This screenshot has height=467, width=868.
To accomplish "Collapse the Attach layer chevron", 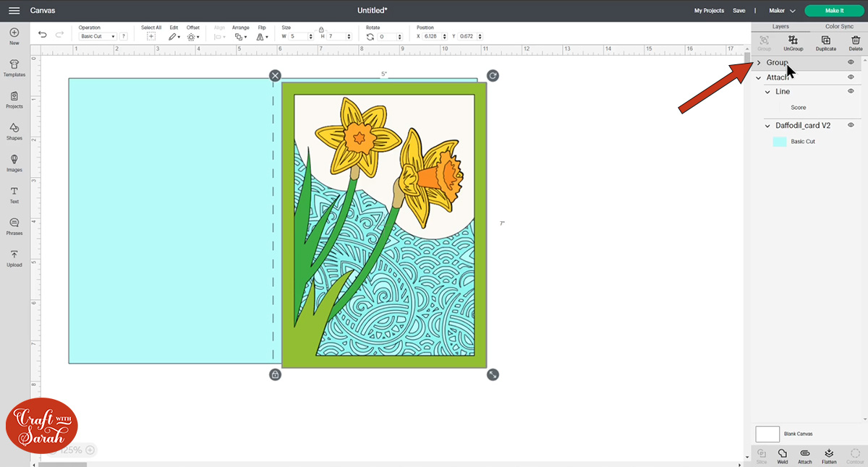I will point(759,77).
